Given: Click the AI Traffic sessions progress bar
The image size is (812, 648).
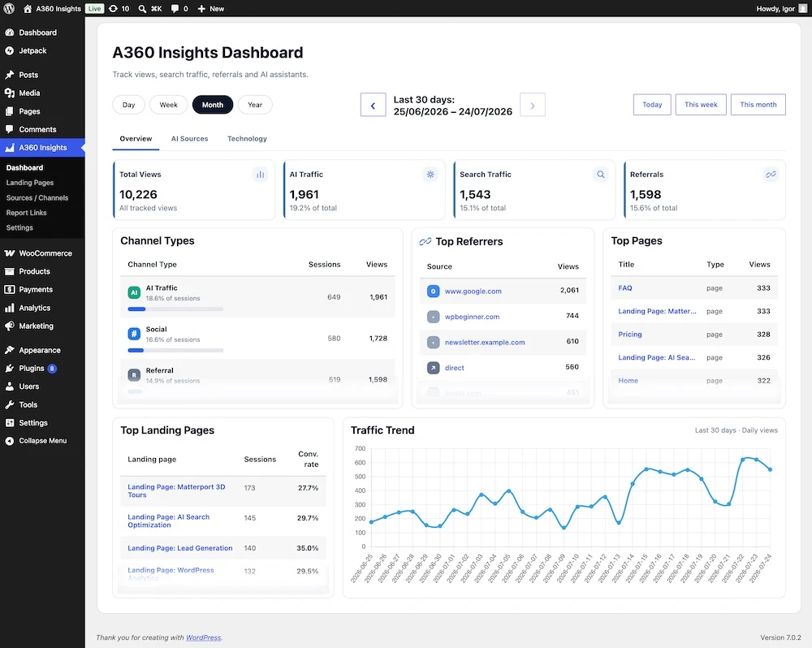Looking at the screenshot, I should pyautogui.click(x=175, y=309).
